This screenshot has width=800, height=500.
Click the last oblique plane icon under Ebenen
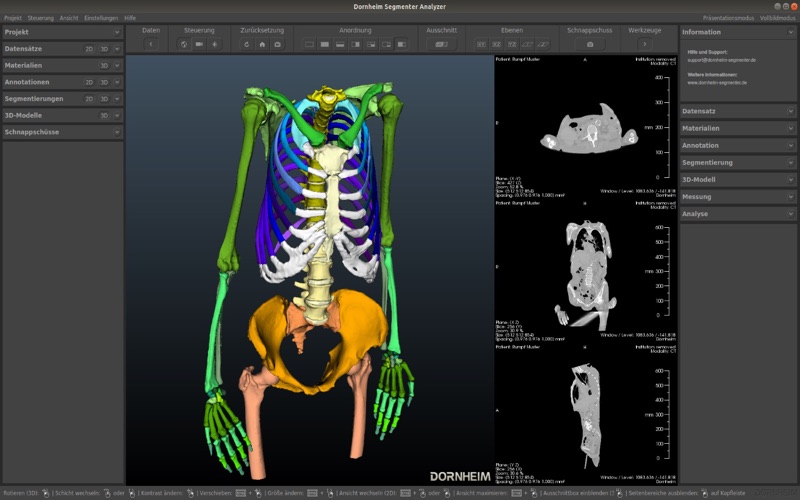coord(542,44)
